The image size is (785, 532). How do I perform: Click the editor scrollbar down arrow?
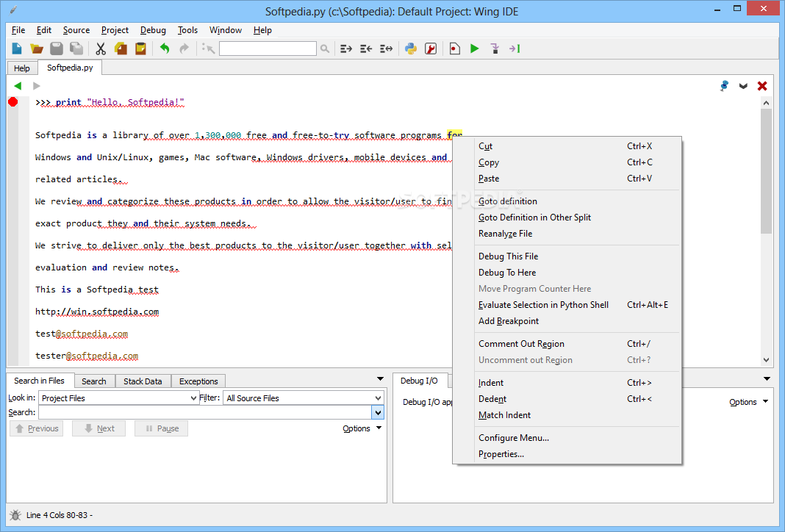(766, 360)
